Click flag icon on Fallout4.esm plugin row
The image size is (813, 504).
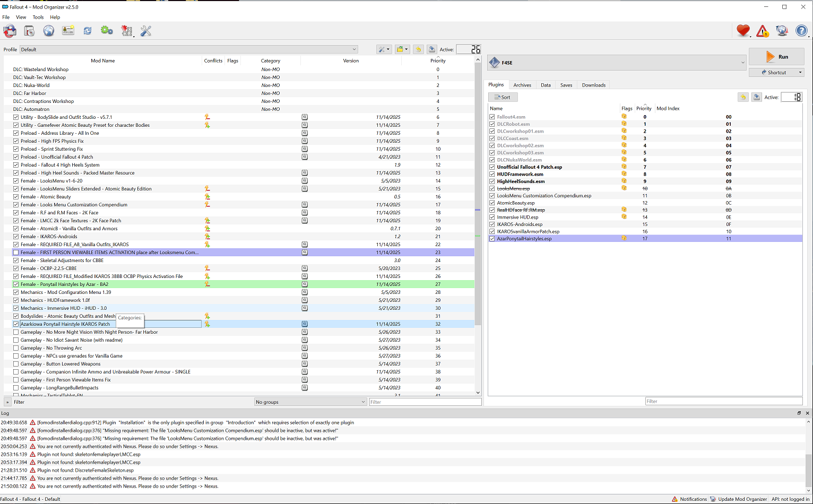pos(624,117)
